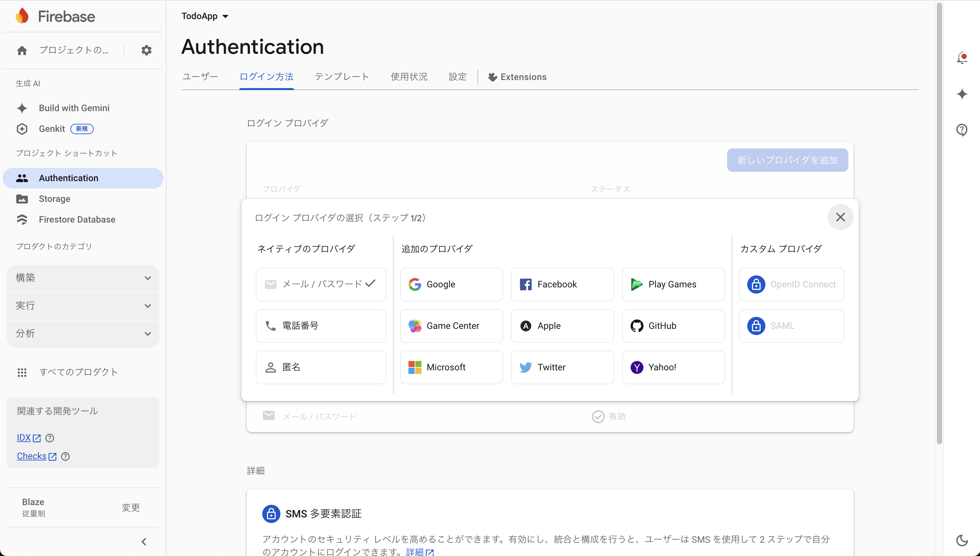The width and height of the screenshot is (980, 556).
Task: Open TodoApp project dropdown
Action: (x=205, y=16)
